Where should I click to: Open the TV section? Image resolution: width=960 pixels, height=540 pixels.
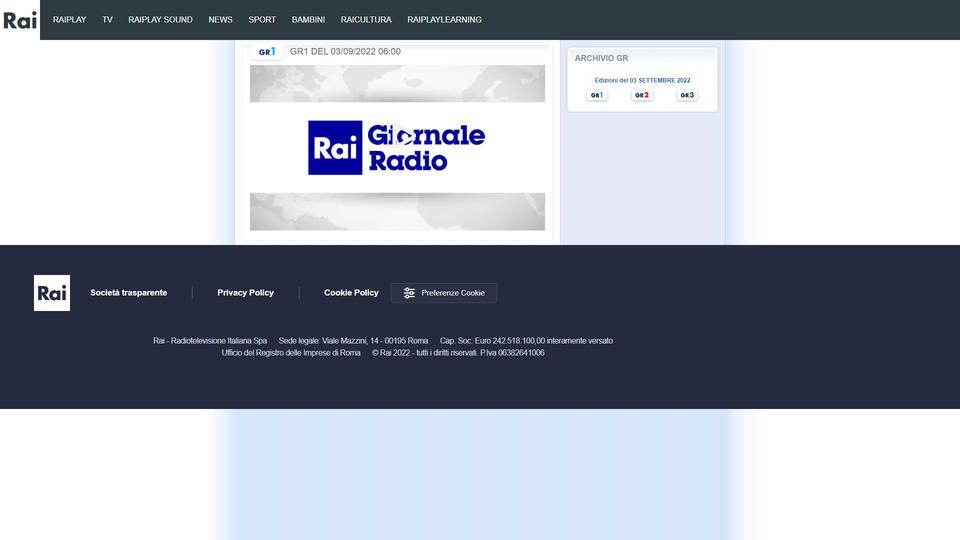point(107,20)
